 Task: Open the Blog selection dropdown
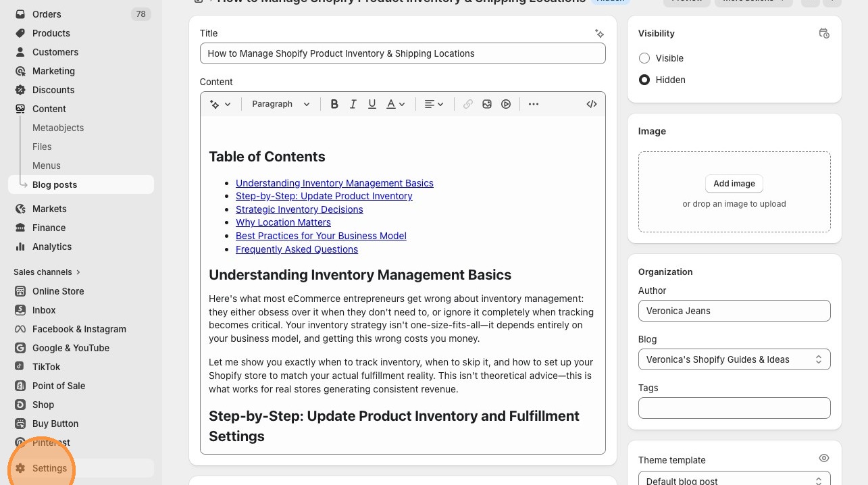734,359
